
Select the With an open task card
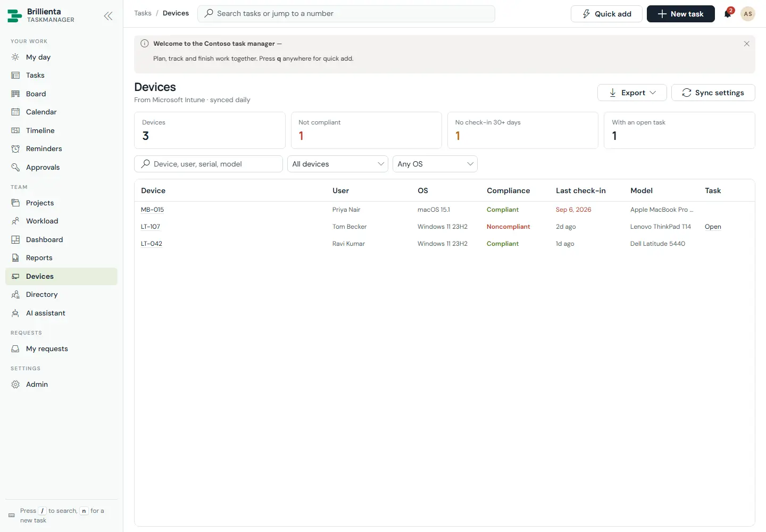(x=679, y=130)
